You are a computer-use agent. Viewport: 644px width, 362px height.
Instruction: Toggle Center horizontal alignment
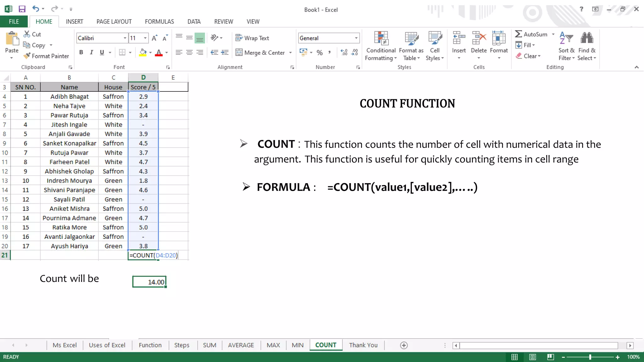point(189,52)
